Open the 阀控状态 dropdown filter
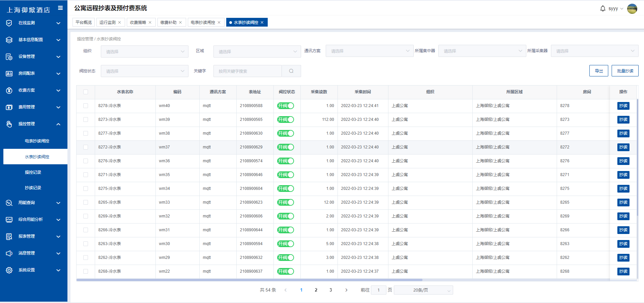Image resolution: width=644 pixels, height=303 pixels. 144,71
